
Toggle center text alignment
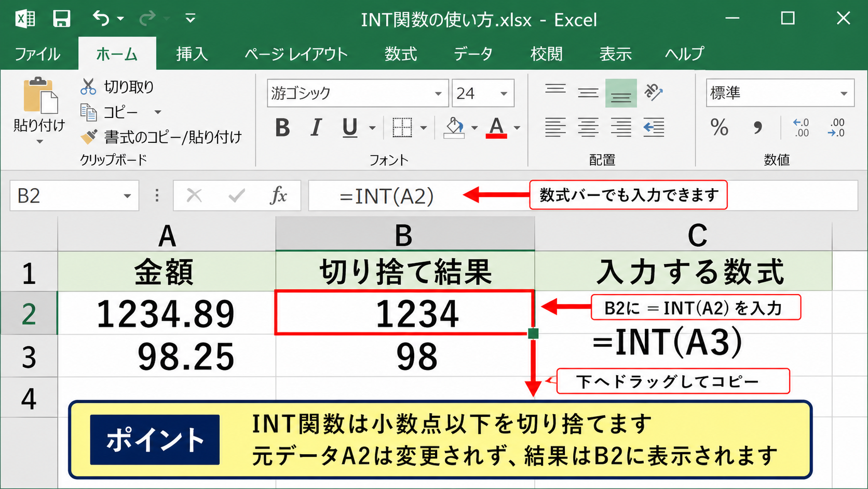(588, 127)
